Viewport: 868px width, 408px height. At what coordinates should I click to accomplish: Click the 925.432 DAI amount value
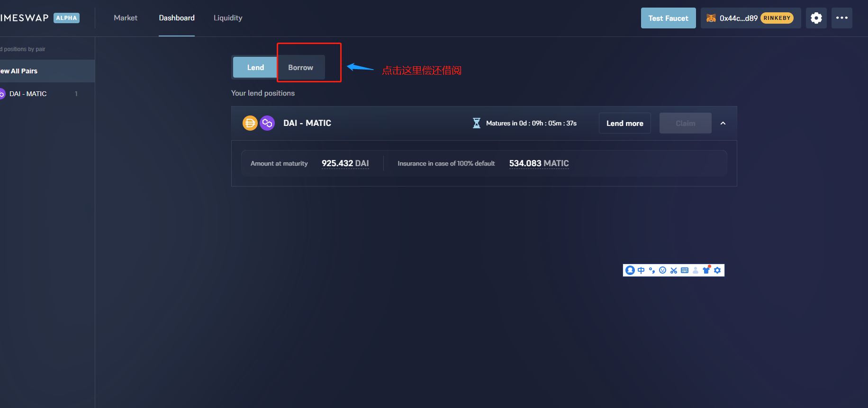tap(345, 163)
